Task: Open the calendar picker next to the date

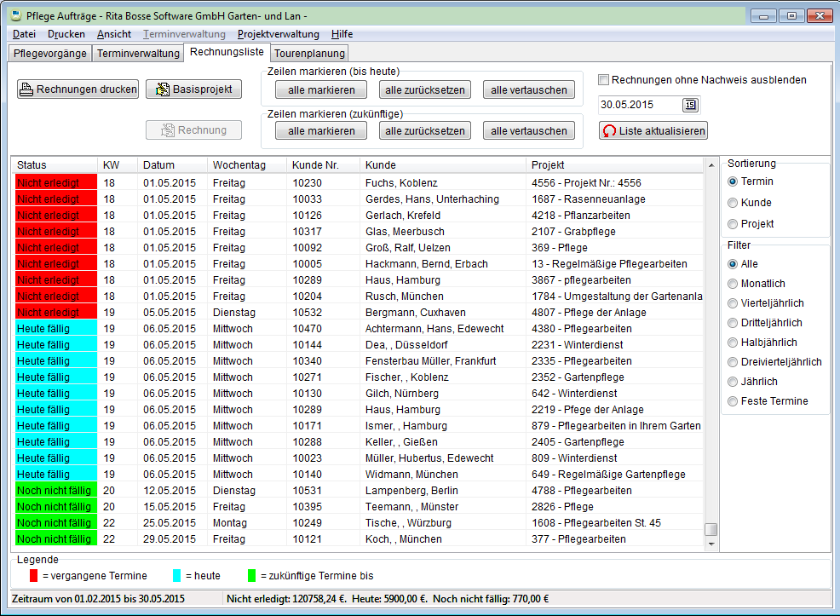Action: (690, 105)
